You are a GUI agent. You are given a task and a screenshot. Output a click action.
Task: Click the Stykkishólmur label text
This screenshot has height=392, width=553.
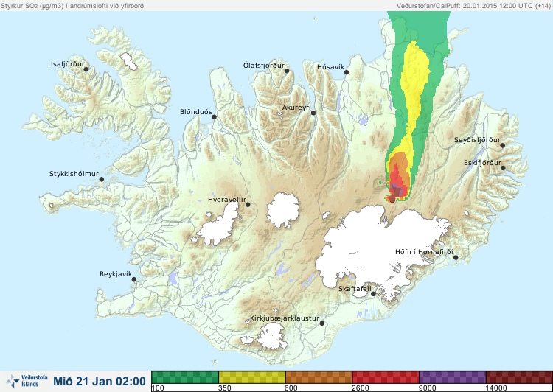[x=74, y=174]
